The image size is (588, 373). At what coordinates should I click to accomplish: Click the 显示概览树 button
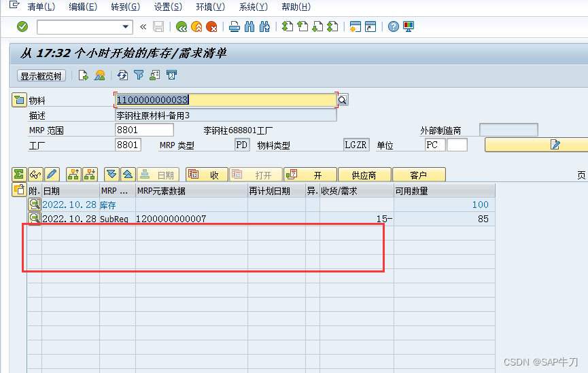click(41, 75)
